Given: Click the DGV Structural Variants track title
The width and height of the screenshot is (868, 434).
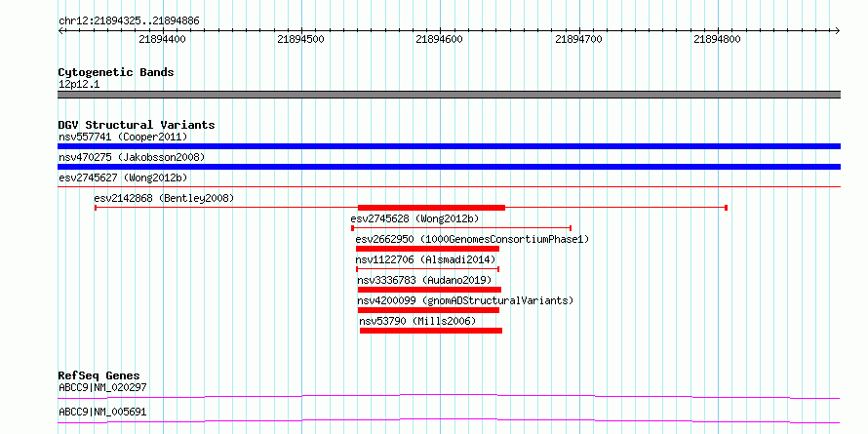Looking at the screenshot, I should (x=137, y=125).
